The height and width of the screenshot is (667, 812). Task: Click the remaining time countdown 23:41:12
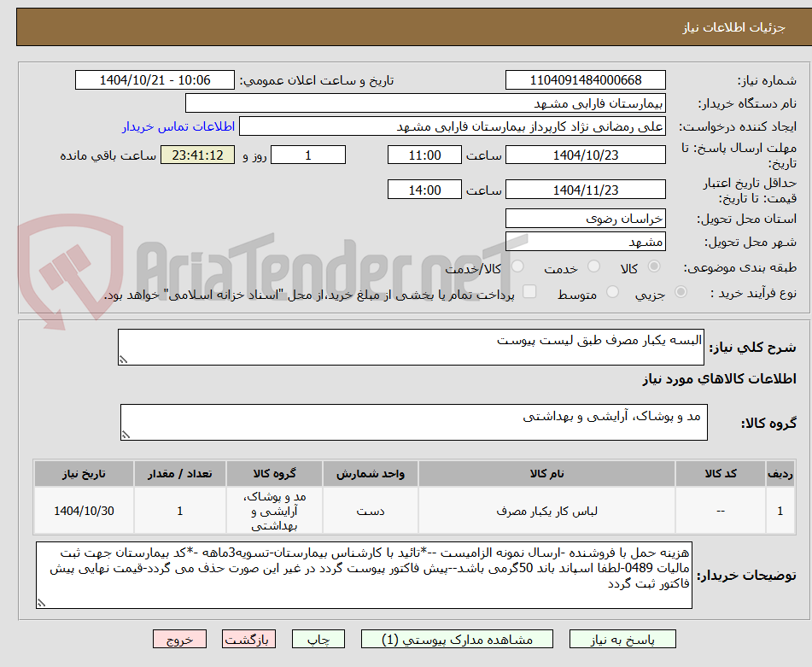(x=198, y=155)
